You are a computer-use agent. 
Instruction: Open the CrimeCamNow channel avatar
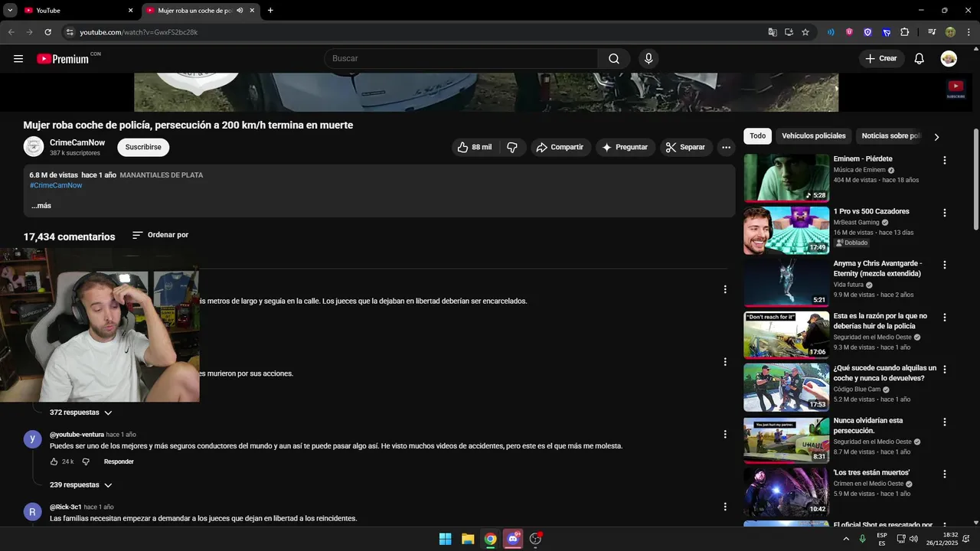(34, 146)
